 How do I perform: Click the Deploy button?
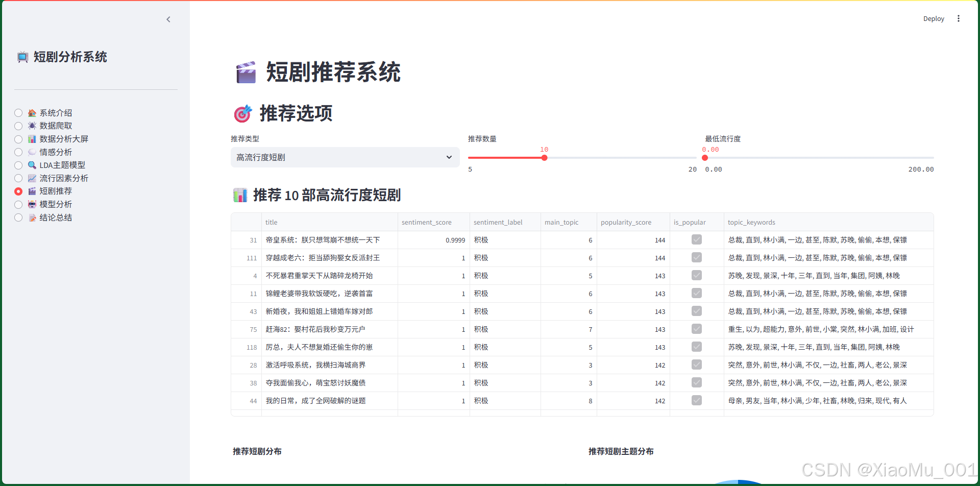point(933,18)
